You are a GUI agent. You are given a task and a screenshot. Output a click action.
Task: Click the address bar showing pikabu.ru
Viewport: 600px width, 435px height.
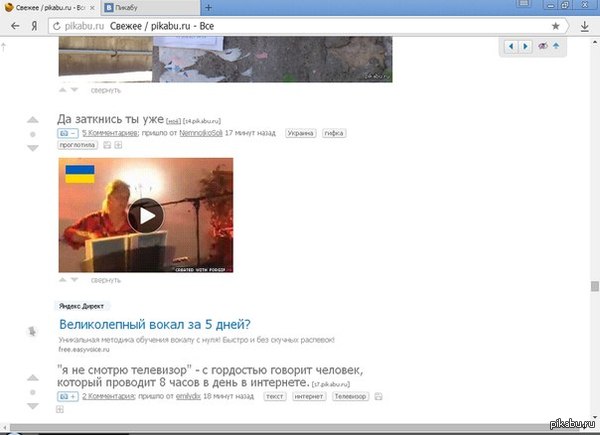click(x=300, y=25)
